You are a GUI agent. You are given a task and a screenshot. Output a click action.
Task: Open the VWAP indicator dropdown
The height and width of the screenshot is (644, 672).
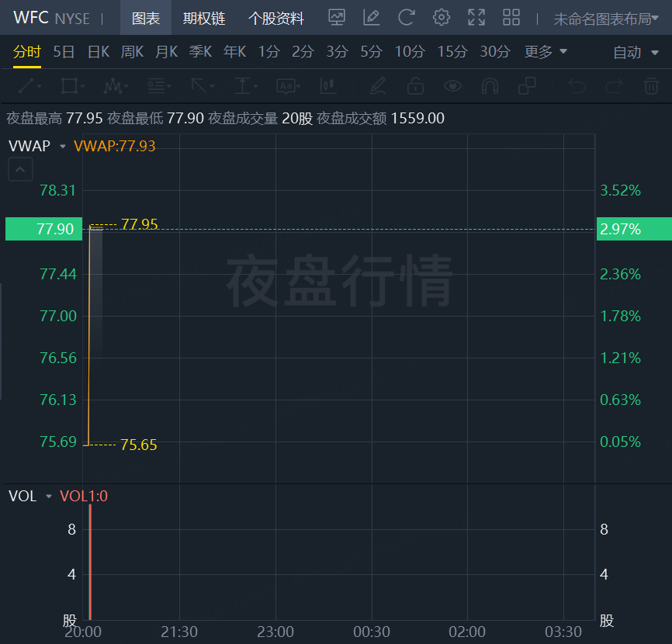[x=63, y=146]
